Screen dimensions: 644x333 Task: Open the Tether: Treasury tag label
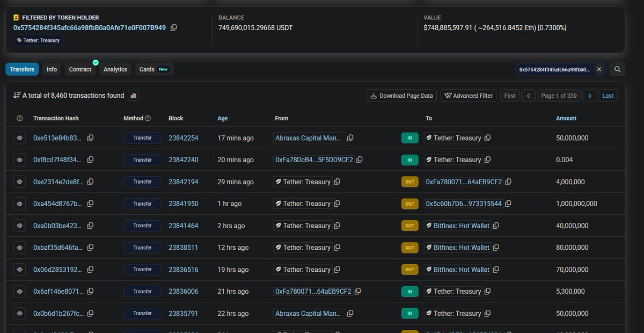[x=38, y=40]
